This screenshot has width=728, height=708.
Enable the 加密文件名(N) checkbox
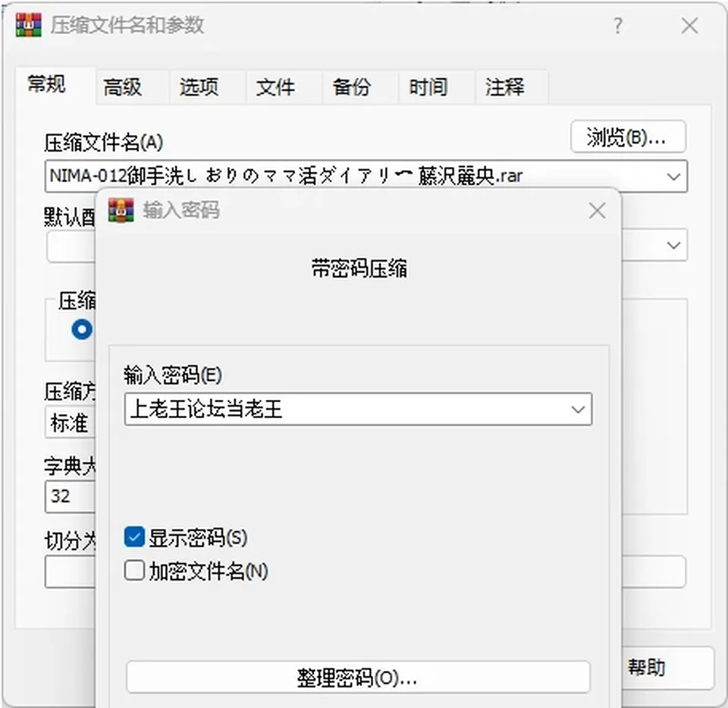pos(134,571)
